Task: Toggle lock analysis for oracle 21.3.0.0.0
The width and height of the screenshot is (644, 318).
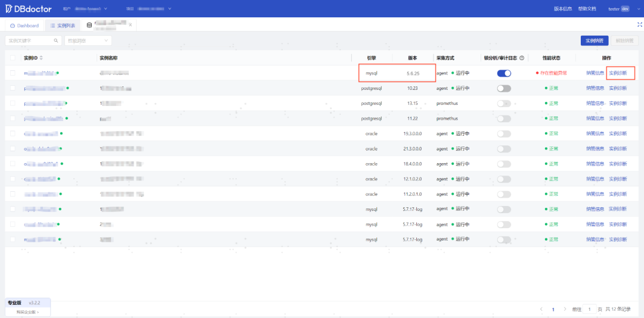Action: point(504,148)
